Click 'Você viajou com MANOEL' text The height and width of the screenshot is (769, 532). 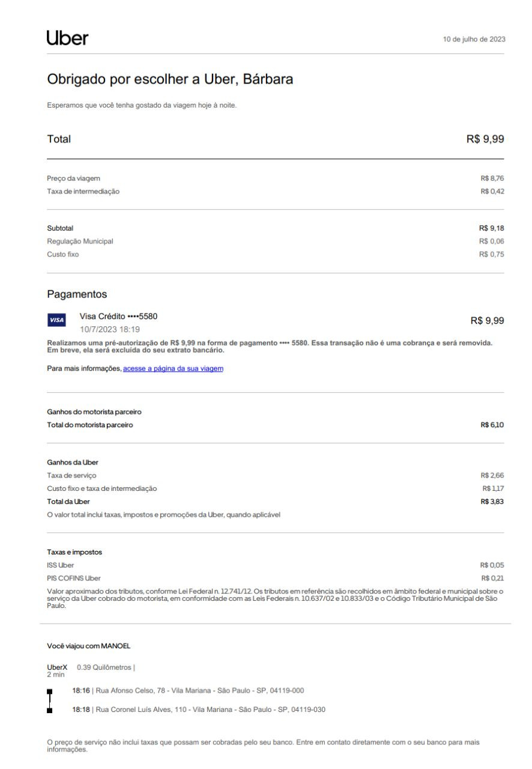pos(88,646)
